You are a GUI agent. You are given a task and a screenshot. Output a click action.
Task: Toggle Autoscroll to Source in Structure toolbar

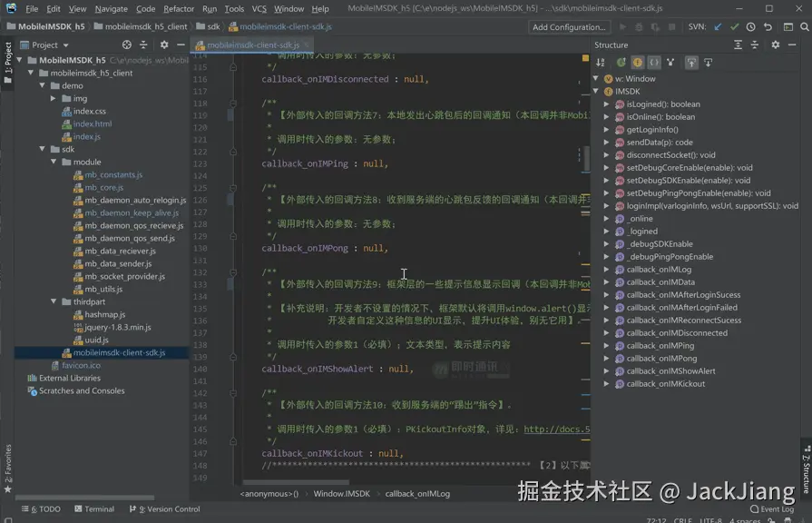click(691, 63)
